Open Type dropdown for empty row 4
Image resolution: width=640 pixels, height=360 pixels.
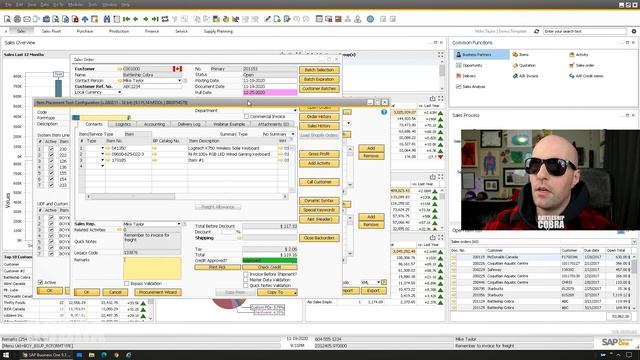click(102, 166)
